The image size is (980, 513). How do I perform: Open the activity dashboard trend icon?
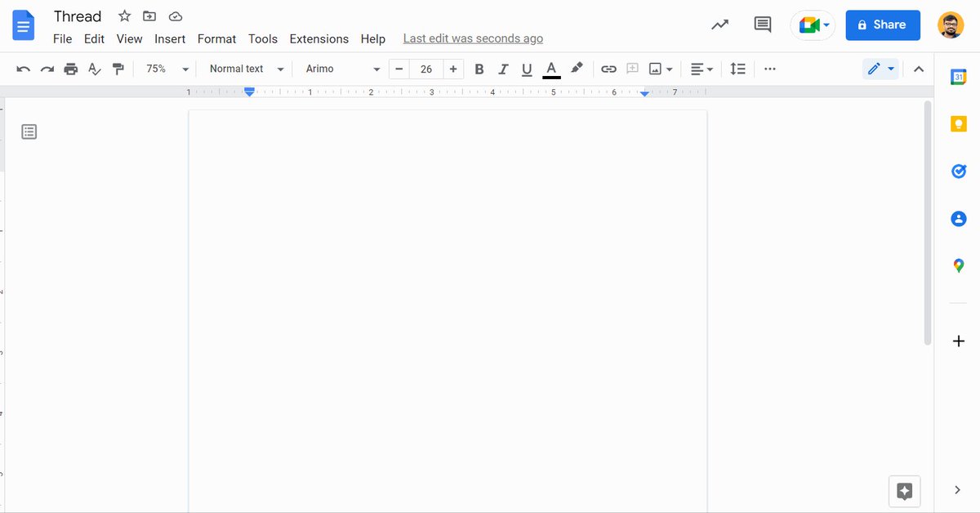click(x=719, y=25)
